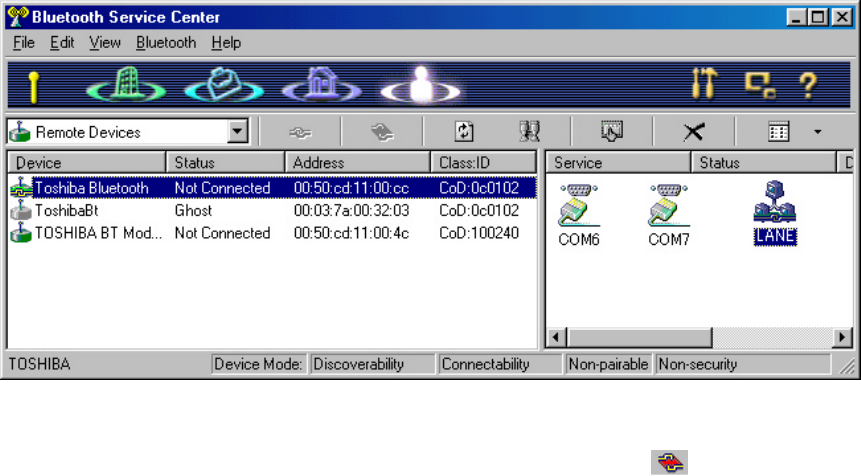Open the File menu
Screen dimensions: 861x476
(24, 43)
